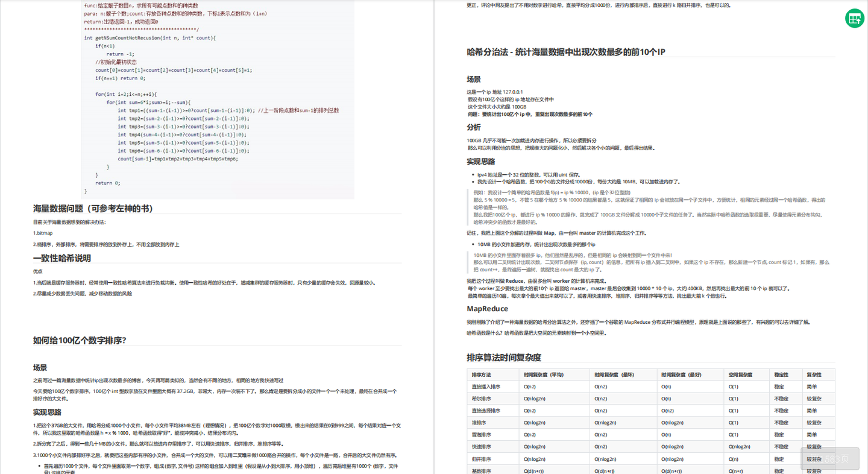Image resolution: width=868 pixels, height=474 pixels.
Task: Click the green spreadsheet floating icon
Action: tap(854, 18)
